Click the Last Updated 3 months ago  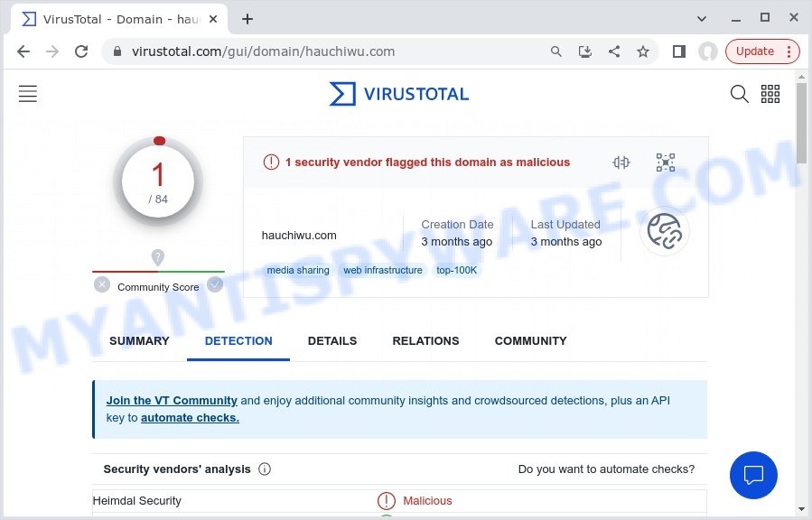point(566,233)
